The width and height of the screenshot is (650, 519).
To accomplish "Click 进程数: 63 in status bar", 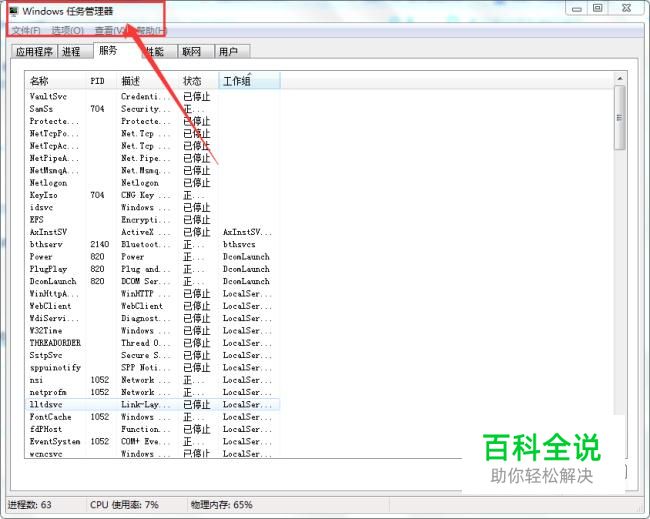I will [x=30, y=505].
